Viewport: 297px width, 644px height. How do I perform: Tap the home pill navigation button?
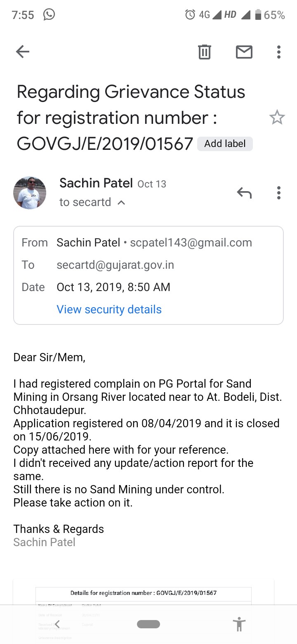coord(148,624)
